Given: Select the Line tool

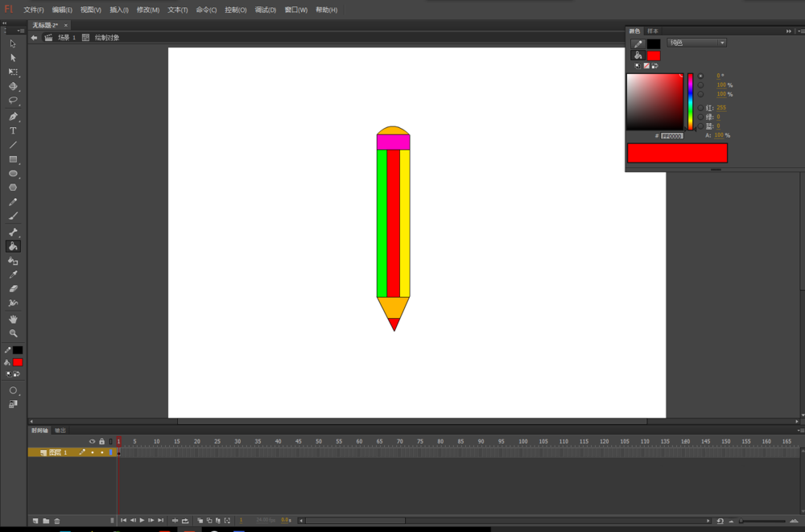Looking at the screenshot, I should 13,145.
